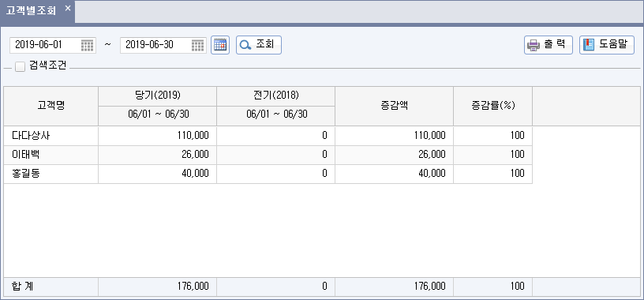
Task: Close the 고객별조회 tab
Action: point(68,8)
